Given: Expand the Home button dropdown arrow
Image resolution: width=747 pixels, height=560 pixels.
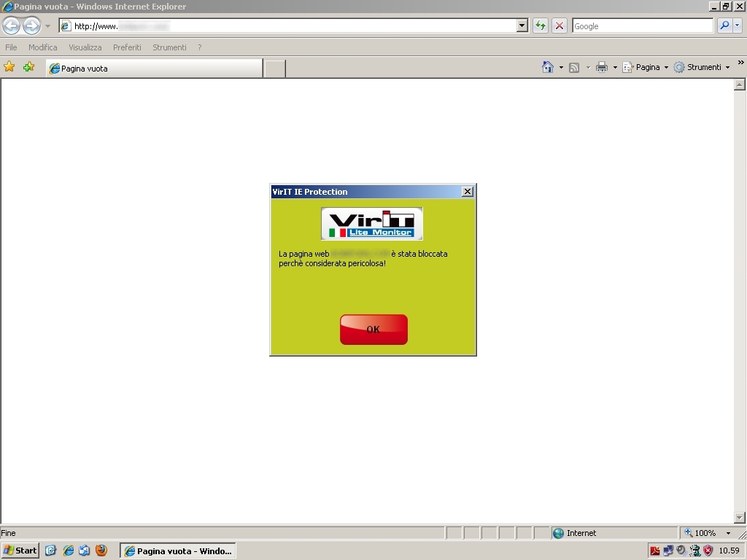Looking at the screenshot, I should 561,67.
